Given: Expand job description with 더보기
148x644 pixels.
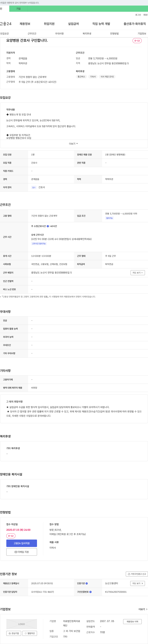Looking at the screenshot, I should [74, 144].
